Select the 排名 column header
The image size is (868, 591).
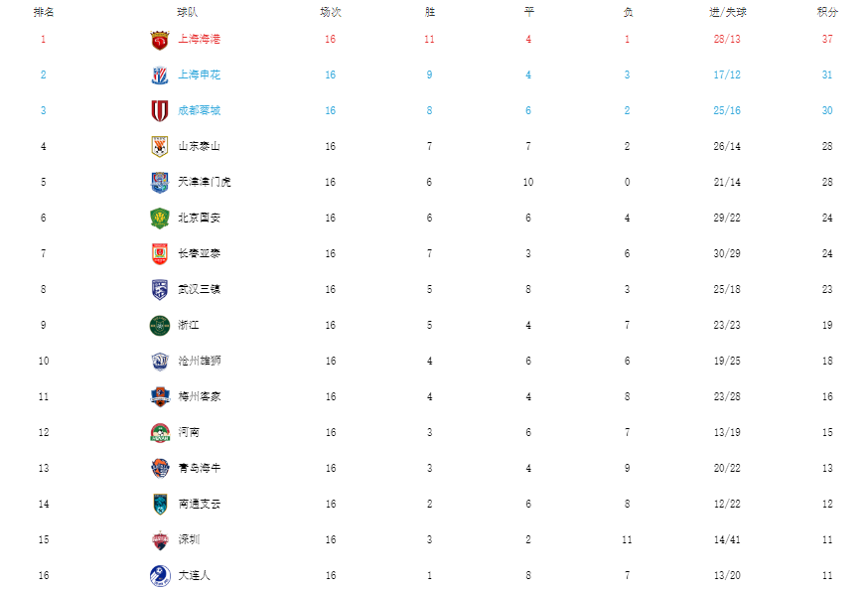(x=44, y=12)
